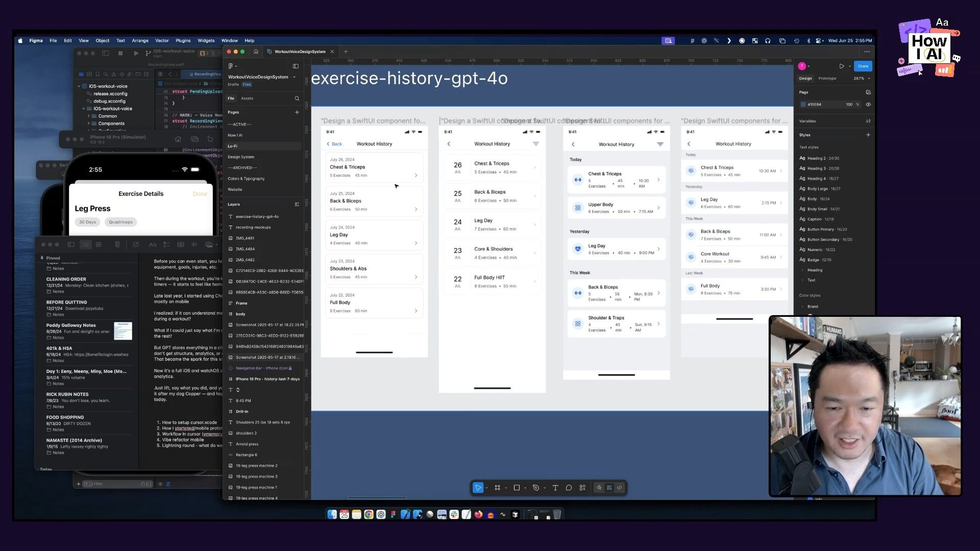Click the Xcode run play button
The image size is (980, 551).
[x=136, y=53]
